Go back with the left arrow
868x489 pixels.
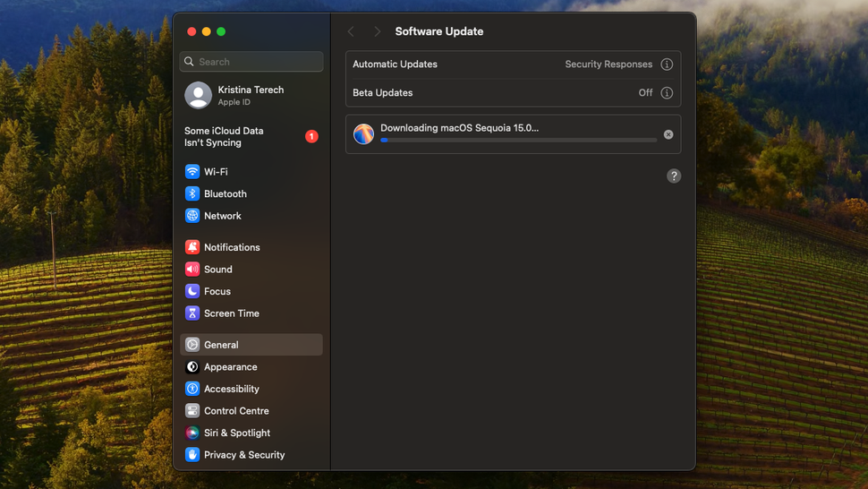(351, 31)
